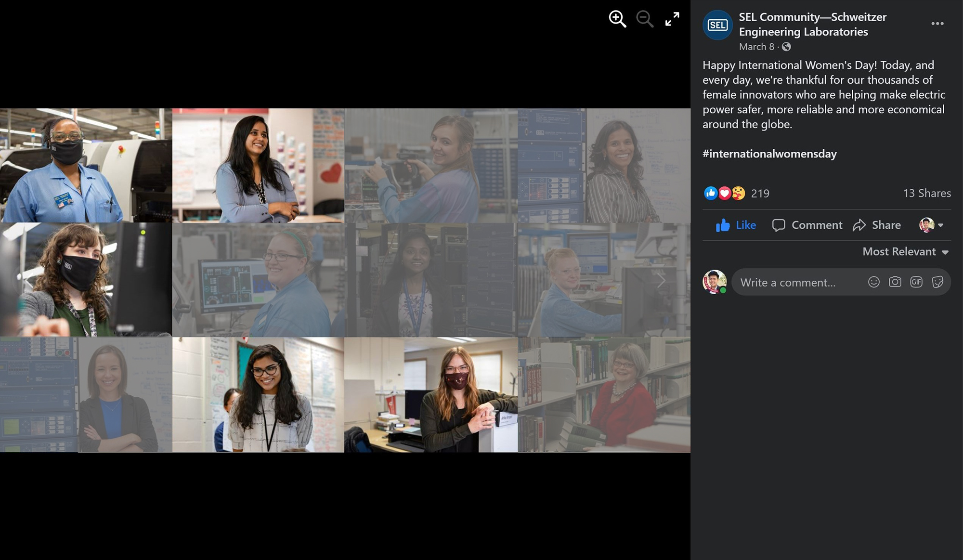Follow the #internationalwomensday hashtag
This screenshot has width=963, height=560.
pos(769,154)
